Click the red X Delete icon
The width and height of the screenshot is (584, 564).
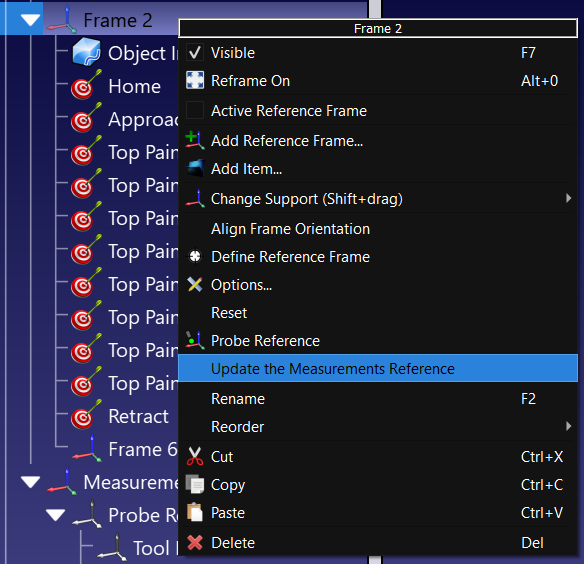coord(195,543)
